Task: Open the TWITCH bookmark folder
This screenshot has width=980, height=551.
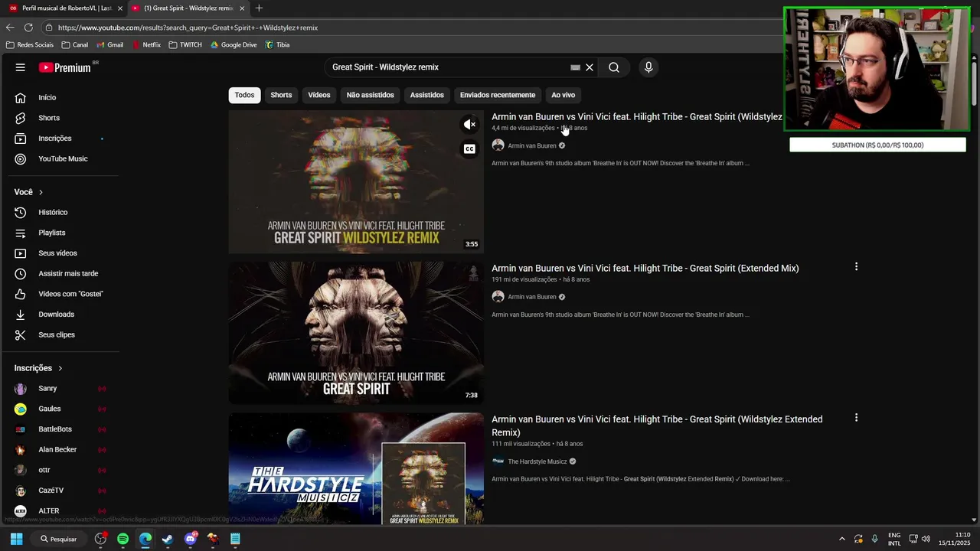Action: pos(185,45)
